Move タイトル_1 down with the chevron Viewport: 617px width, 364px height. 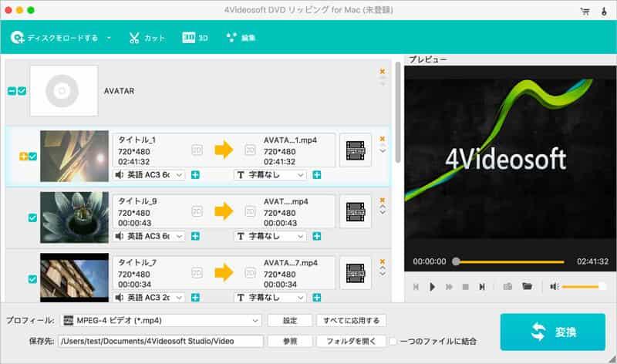click(382, 151)
